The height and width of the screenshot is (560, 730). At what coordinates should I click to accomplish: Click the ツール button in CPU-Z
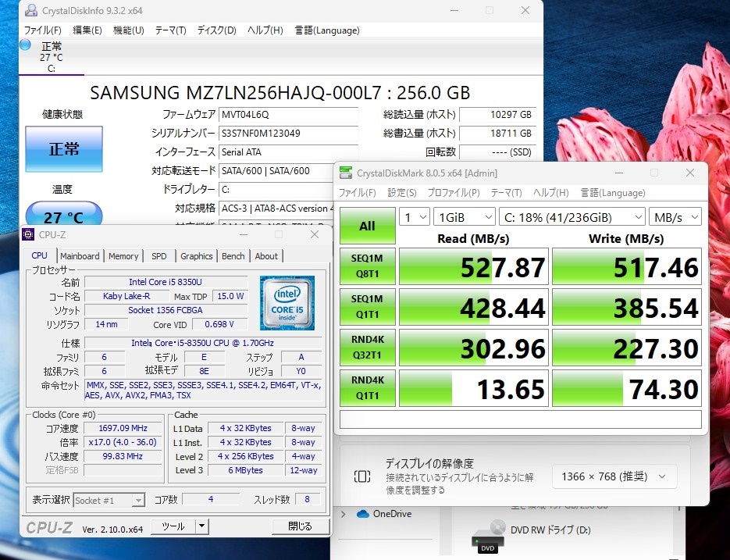173,526
